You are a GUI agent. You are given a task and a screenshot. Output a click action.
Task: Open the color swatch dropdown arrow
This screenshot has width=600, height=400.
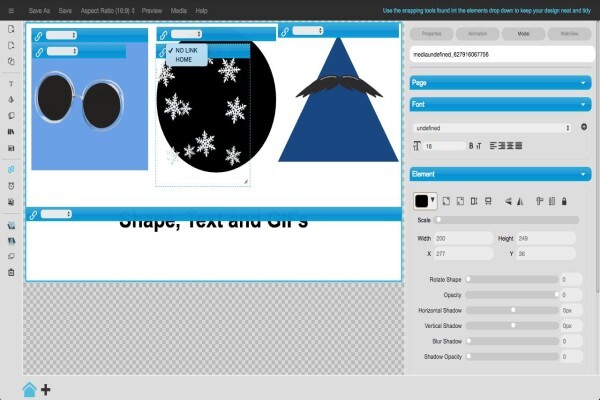pos(432,200)
